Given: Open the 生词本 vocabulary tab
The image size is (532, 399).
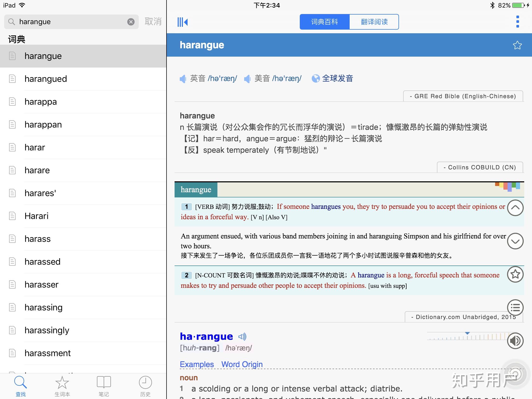Looking at the screenshot, I should click(x=62, y=386).
